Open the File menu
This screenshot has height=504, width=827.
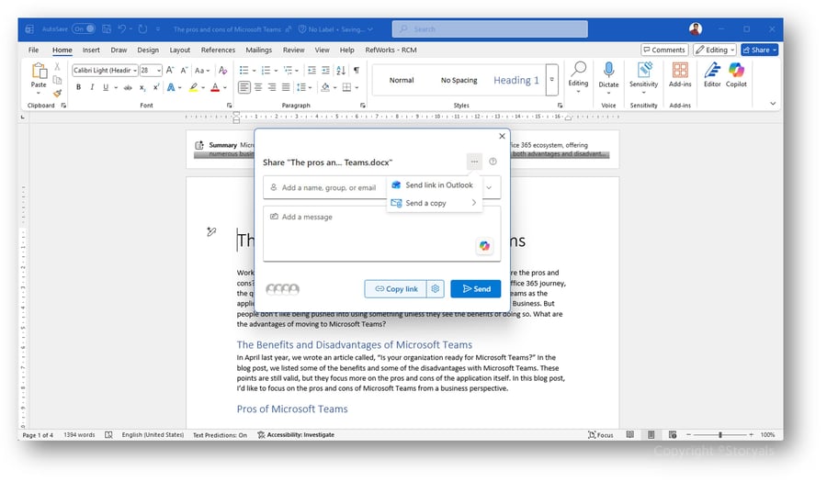pyautogui.click(x=34, y=50)
